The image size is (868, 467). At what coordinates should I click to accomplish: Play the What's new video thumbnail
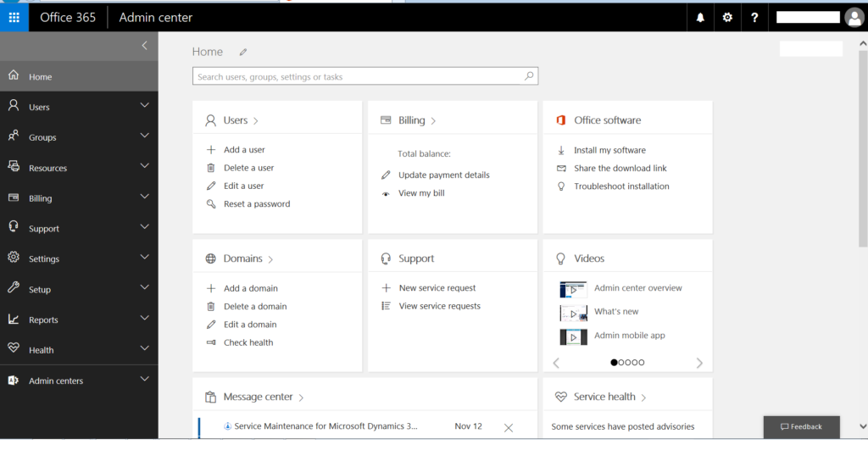573,314
